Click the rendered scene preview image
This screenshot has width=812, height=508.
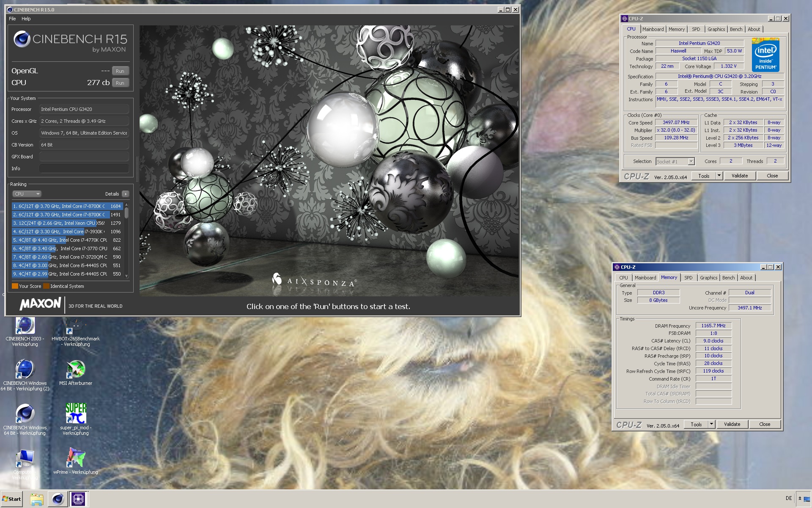[329, 160]
